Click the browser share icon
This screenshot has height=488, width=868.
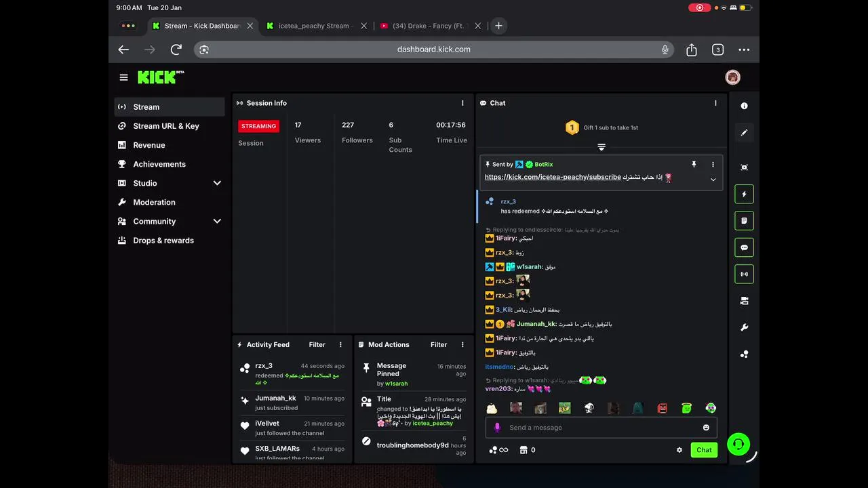tap(692, 49)
